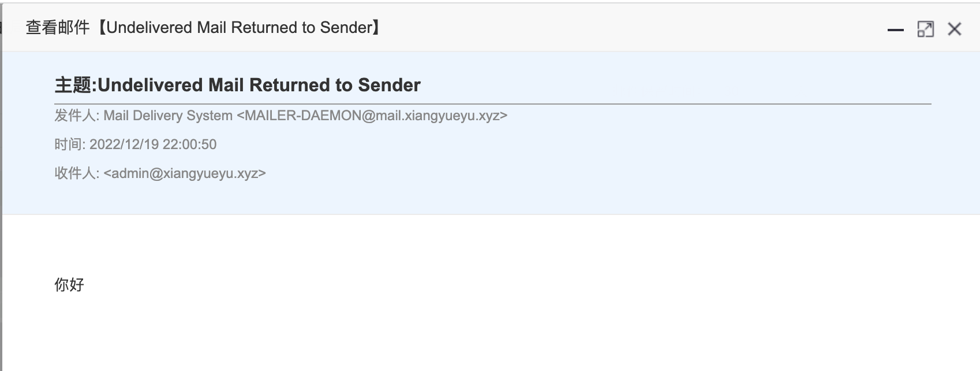Click the 主题: label in header
This screenshot has height=371, width=980.
[76, 85]
